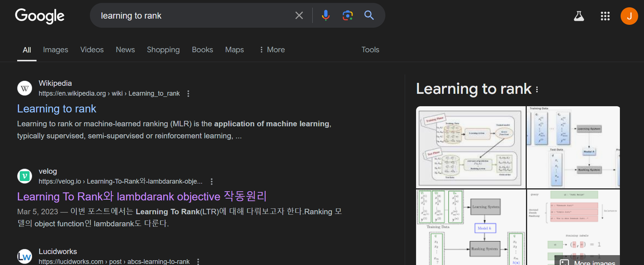The width and height of the screenshot is (644, 265).
Task: Open the training and test phase diagram thumbnail
Action: [471, 147]
